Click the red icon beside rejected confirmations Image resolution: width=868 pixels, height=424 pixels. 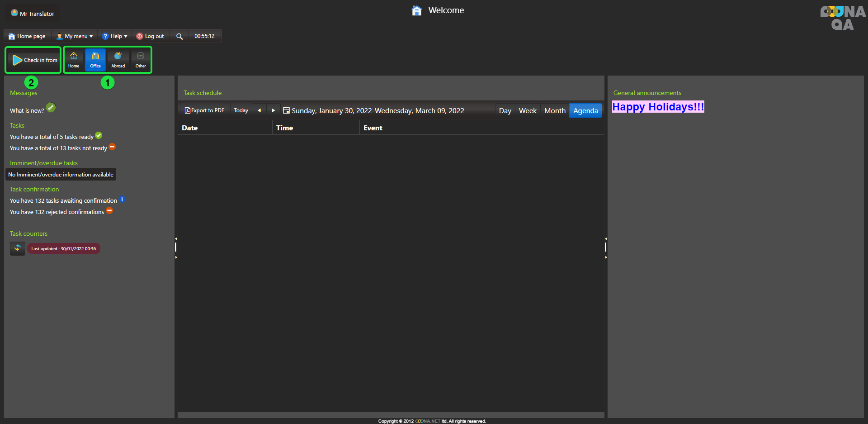tap(109, 211)
